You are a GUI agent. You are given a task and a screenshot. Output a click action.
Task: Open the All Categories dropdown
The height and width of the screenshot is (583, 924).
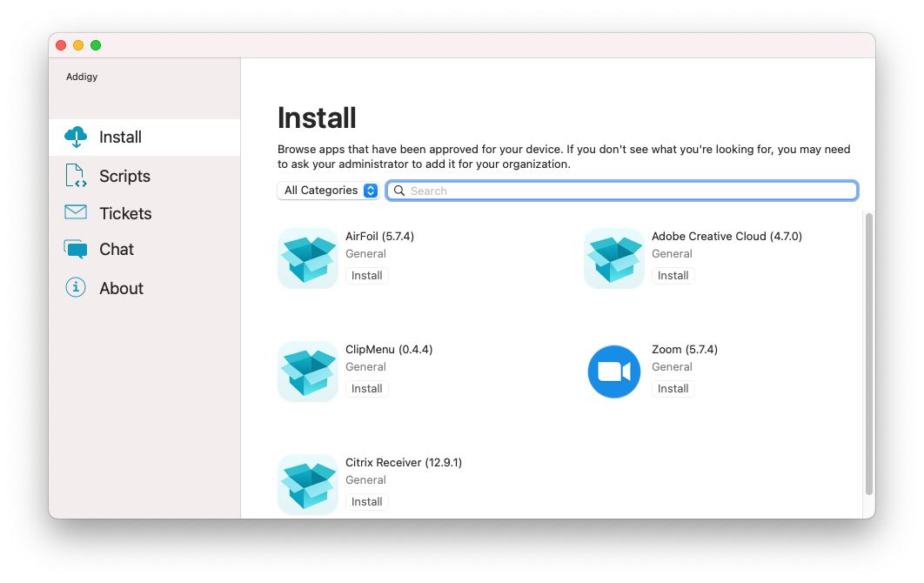328,191
